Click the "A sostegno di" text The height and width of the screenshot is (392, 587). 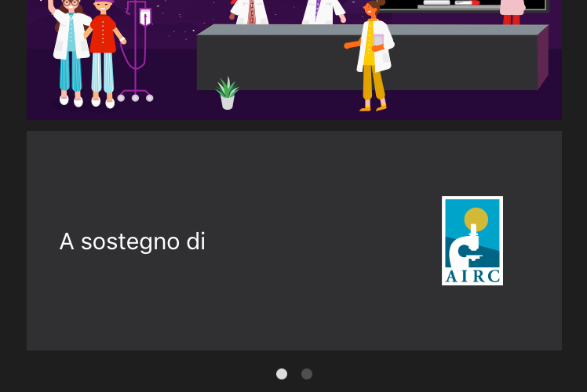133,241
